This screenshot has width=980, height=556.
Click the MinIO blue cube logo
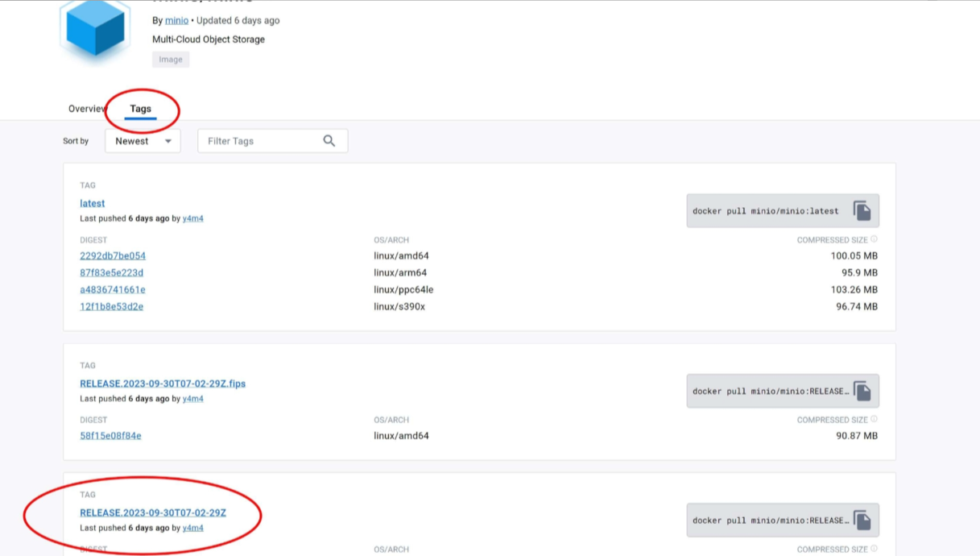(x=95, y=28)
